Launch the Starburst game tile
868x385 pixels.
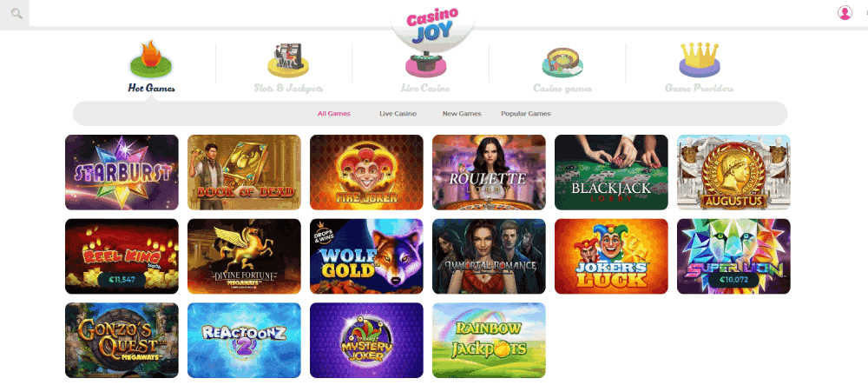122,172
